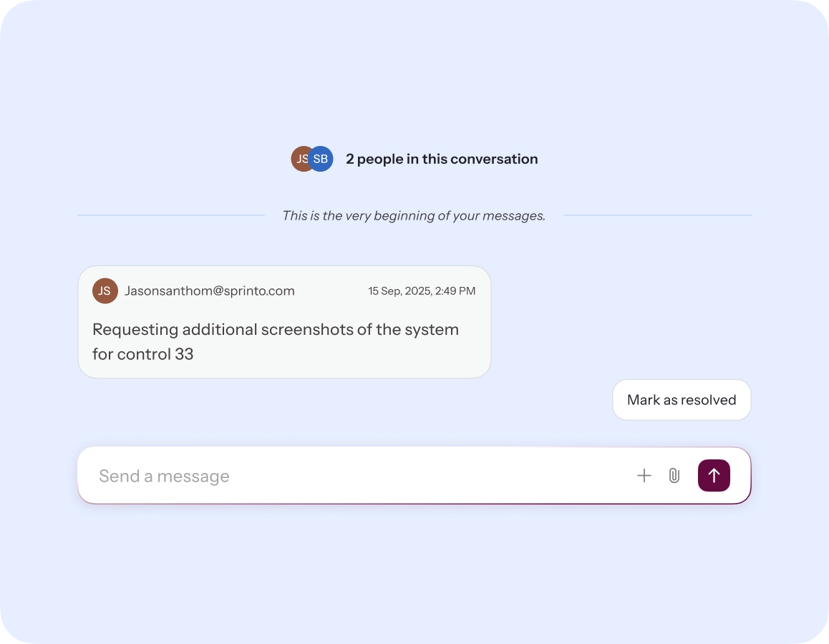Screen dimensions: 829x644
Task: Click the "for control 33" message text
Action: click(143, 354)
